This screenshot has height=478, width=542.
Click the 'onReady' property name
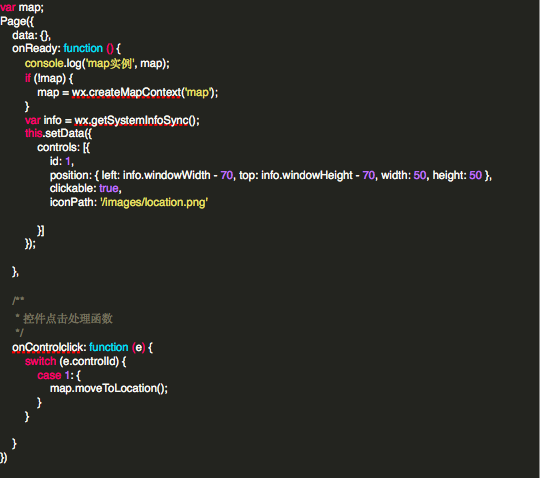click(35, 48)
